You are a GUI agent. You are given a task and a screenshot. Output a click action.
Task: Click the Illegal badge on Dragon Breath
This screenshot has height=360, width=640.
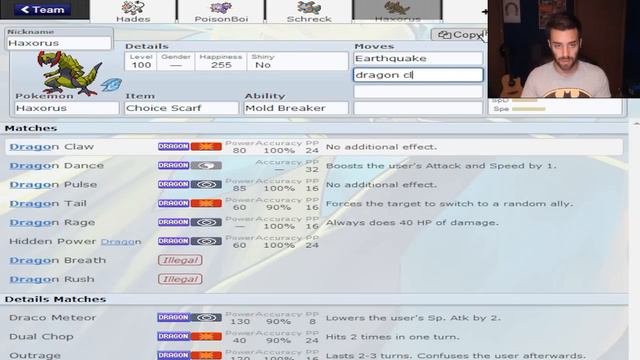(180, 260)
